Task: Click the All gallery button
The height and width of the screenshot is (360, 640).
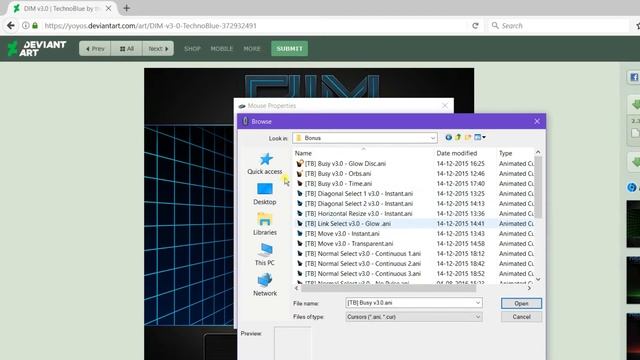Action: tap(127, 49)
